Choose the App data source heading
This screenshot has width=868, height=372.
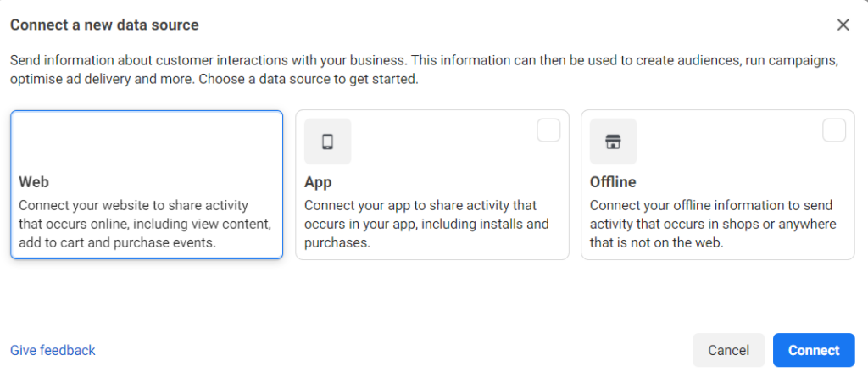pos(318,182)
